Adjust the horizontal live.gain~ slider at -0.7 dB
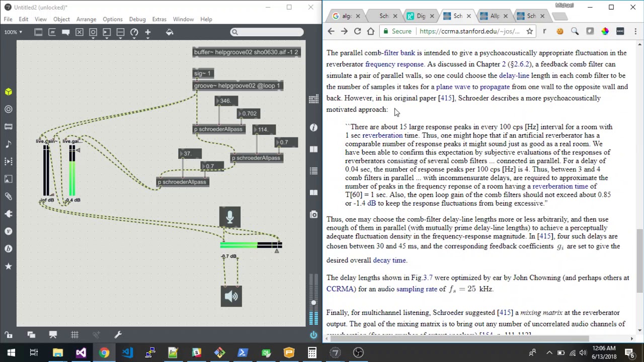The width and height of the screenshot is (644, 362). 251,245
